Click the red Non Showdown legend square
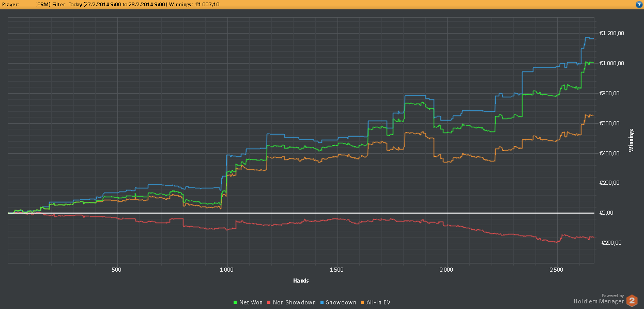The image size is (644, 309). pos(269,302)
